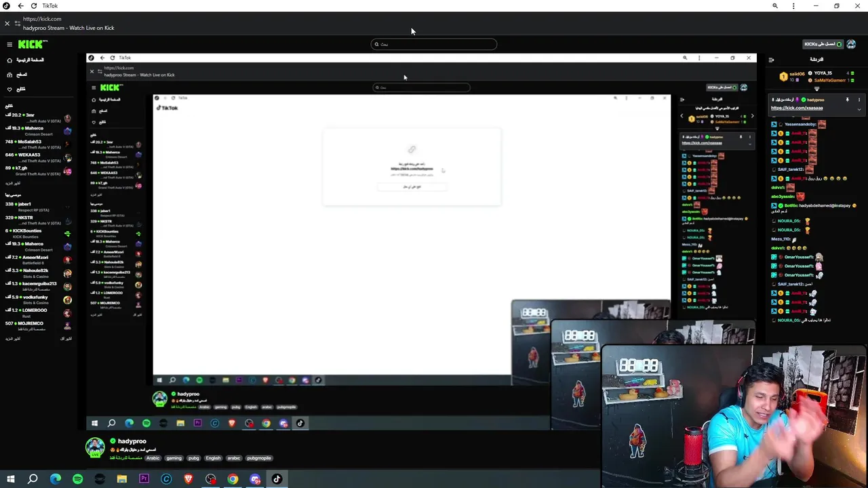Open Google Chrome from bottom taskbar
The width and height of the screenshot is (868, 488).
tap(233, 479)
